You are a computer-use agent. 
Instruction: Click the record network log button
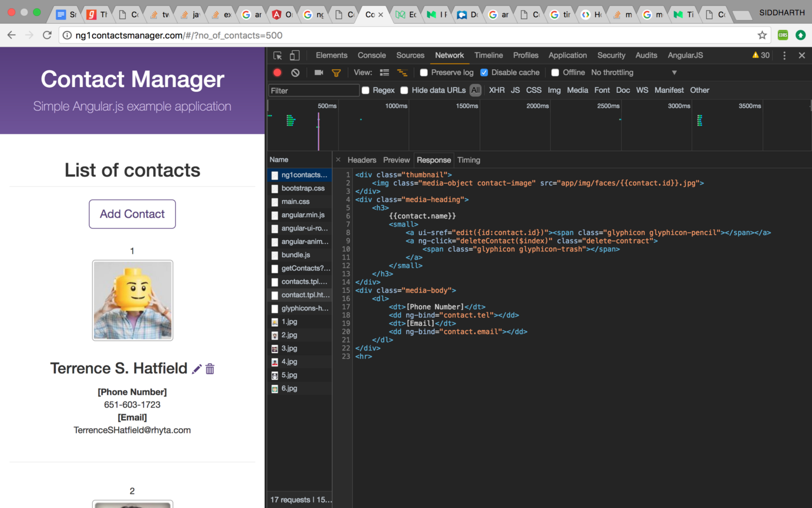[277, 73]
